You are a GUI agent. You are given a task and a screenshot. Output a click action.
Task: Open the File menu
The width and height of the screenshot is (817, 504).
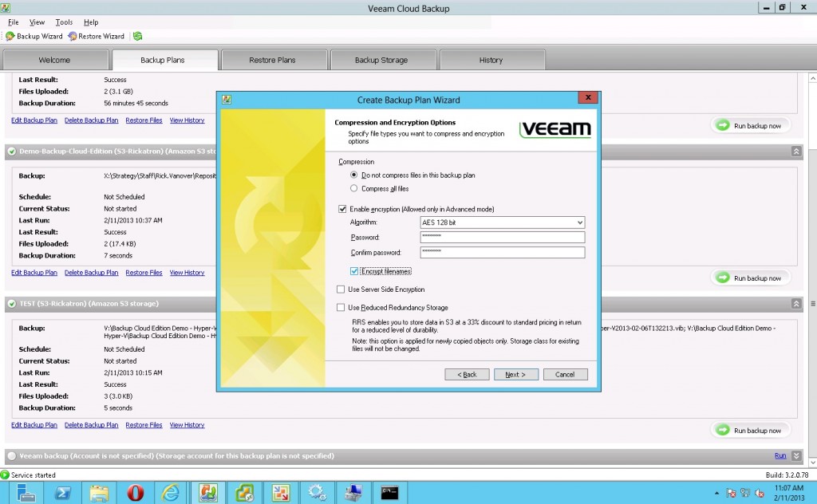click(14, 22)
